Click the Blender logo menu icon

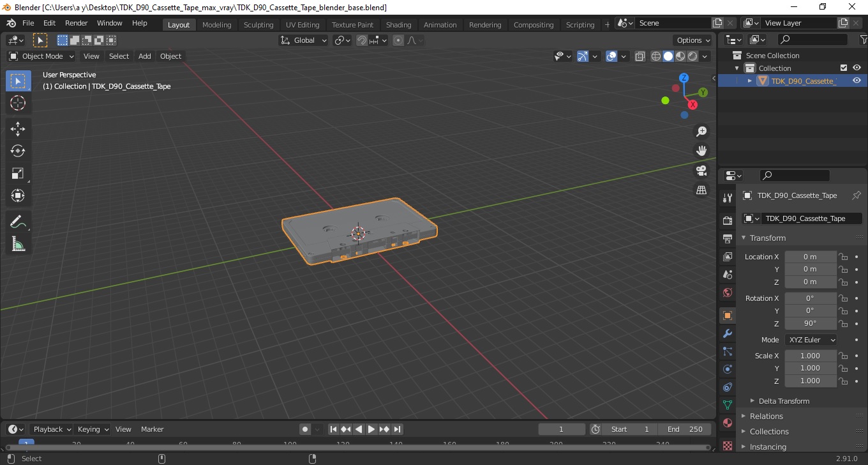[11, 23]
